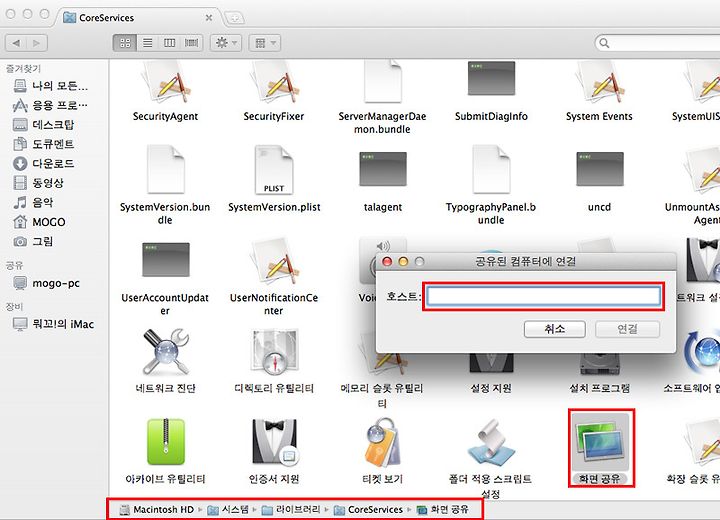720x520 pixels.
Task: Select 디렉토리 유틸리티 (Directory Utility) icon
Action: click(x=275, y=352)
